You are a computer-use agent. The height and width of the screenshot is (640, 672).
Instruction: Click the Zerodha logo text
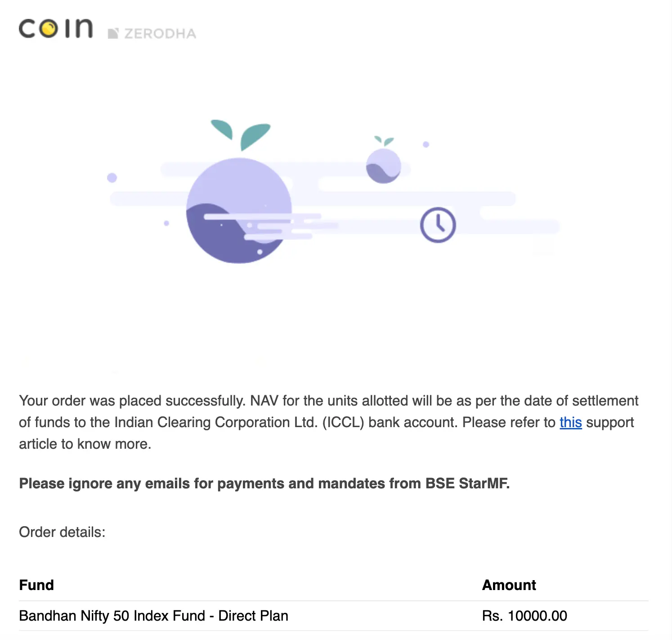coord(160,34)
